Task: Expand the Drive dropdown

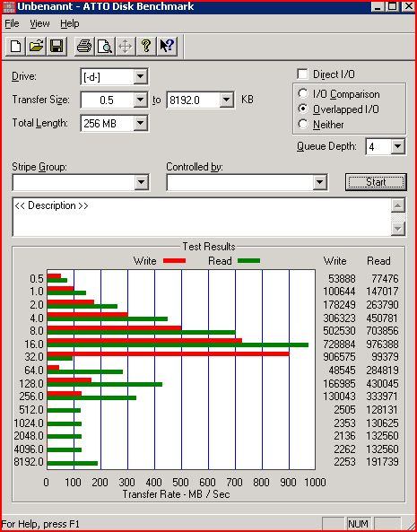Action: [140, 77]
